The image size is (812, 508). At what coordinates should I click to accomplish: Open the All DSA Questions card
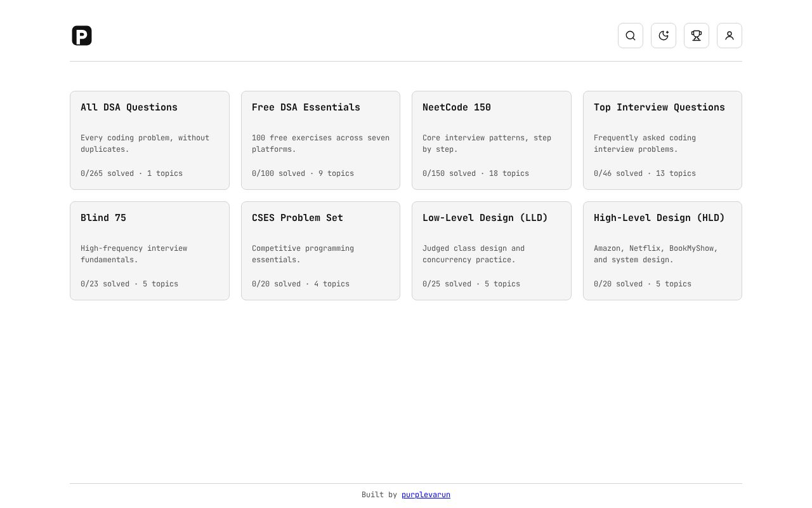click(x=150, y=140)
